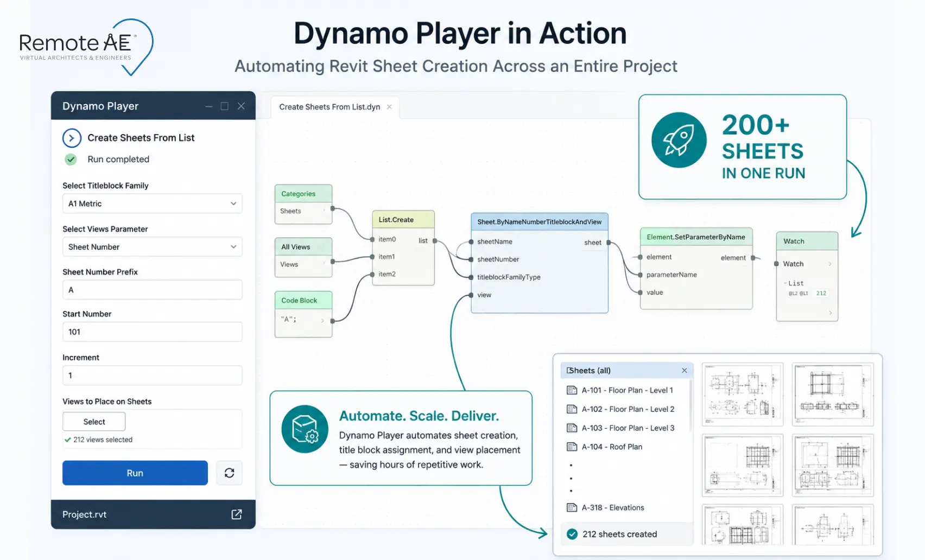Open the top-left sheet drawing thumbnail
925x560 pixels.
(x=743, y=394)
